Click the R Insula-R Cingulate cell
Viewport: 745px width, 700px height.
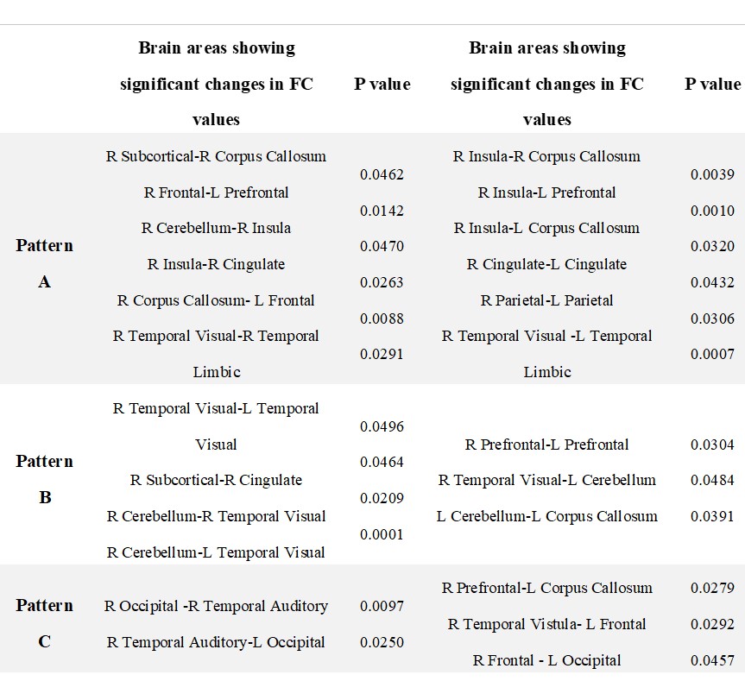(216, 264)
